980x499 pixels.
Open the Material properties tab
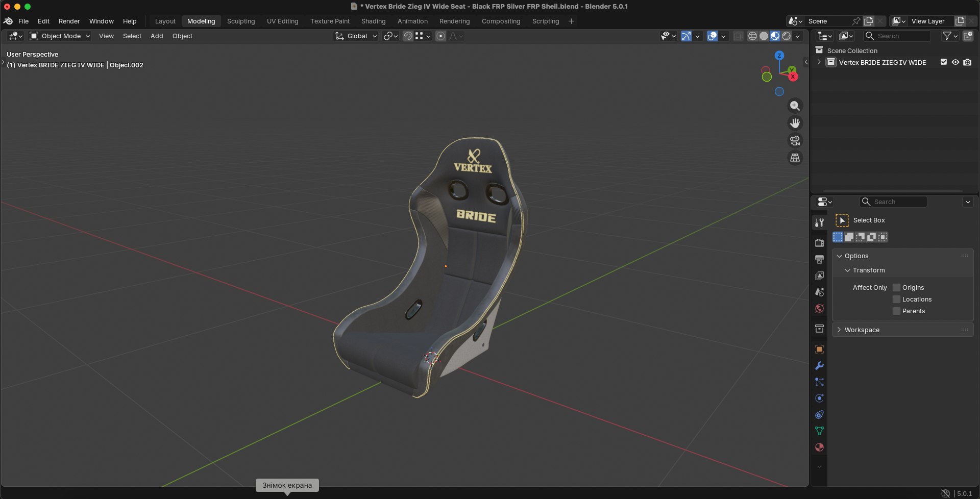tap(819, 447)
